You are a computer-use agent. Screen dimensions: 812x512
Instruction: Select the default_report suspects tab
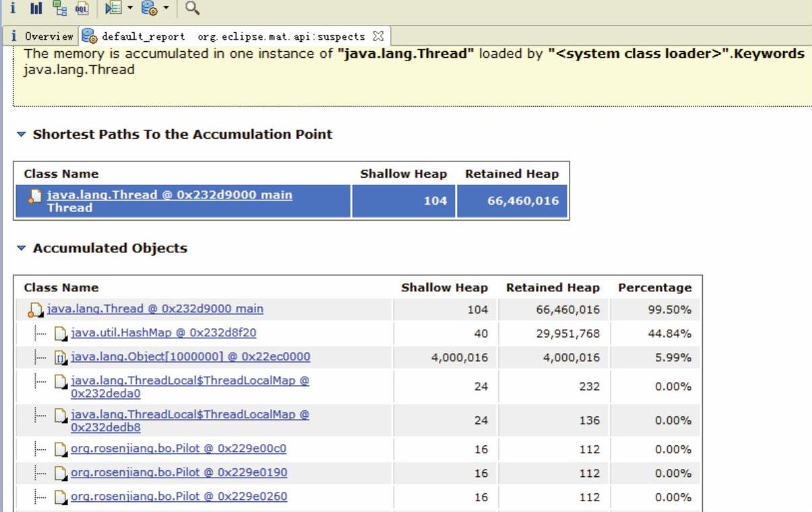[232, 36]
